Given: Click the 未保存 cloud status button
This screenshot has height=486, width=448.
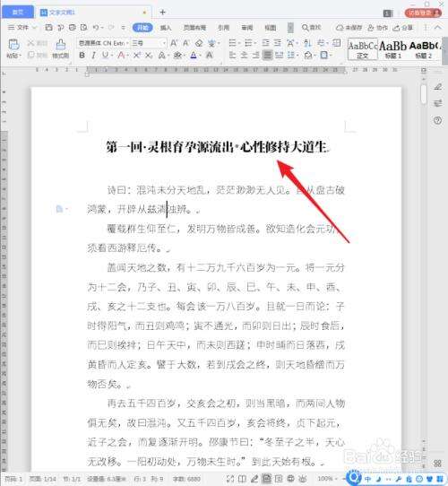Looking at the screenshot, I should click(349, 28).
